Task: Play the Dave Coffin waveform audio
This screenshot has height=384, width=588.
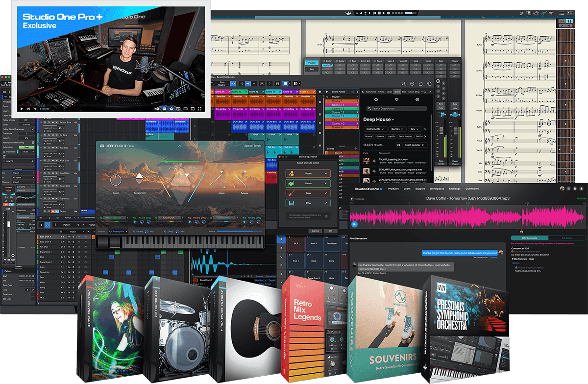Action: (x=354, y=224)
